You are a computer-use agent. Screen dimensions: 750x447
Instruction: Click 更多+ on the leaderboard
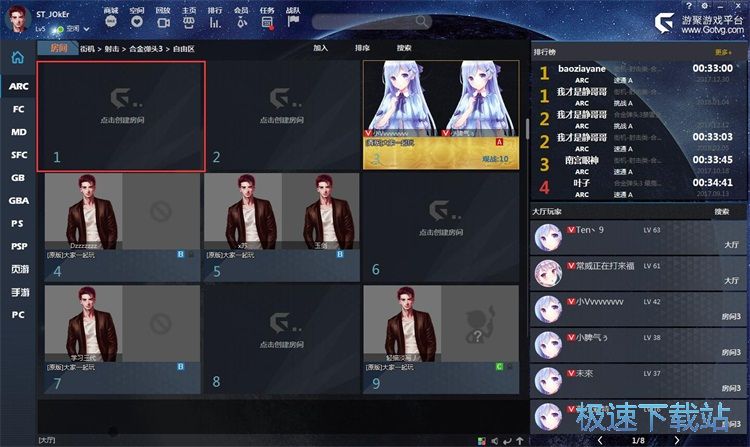tap(723, 52)
